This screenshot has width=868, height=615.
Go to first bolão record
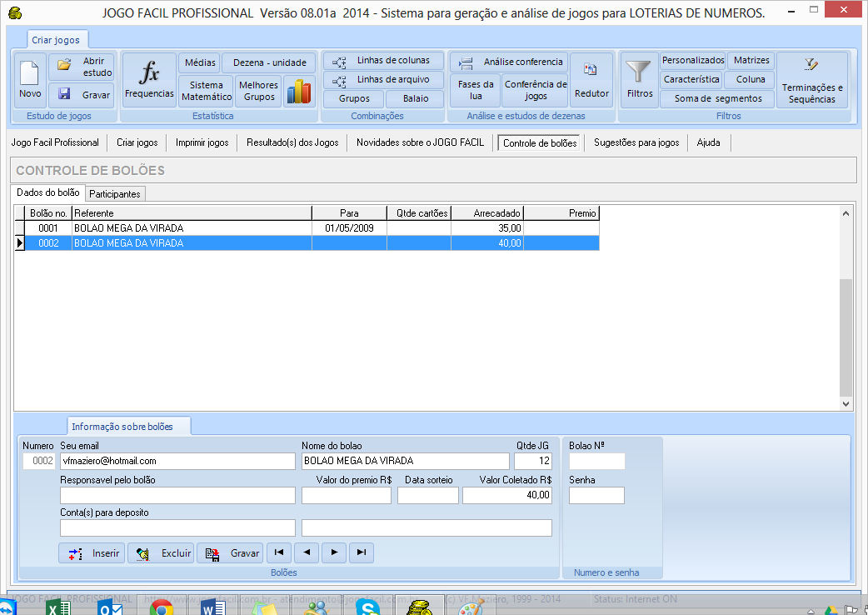click(278, 552)
